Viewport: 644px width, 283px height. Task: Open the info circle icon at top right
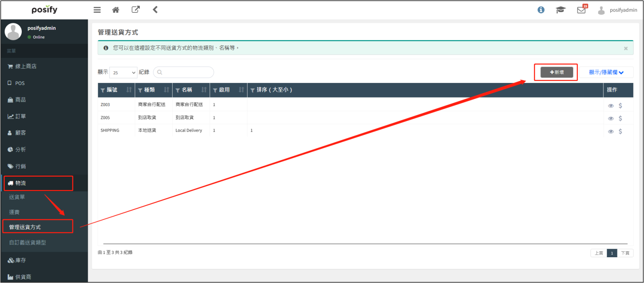click(x=541, y=10)
